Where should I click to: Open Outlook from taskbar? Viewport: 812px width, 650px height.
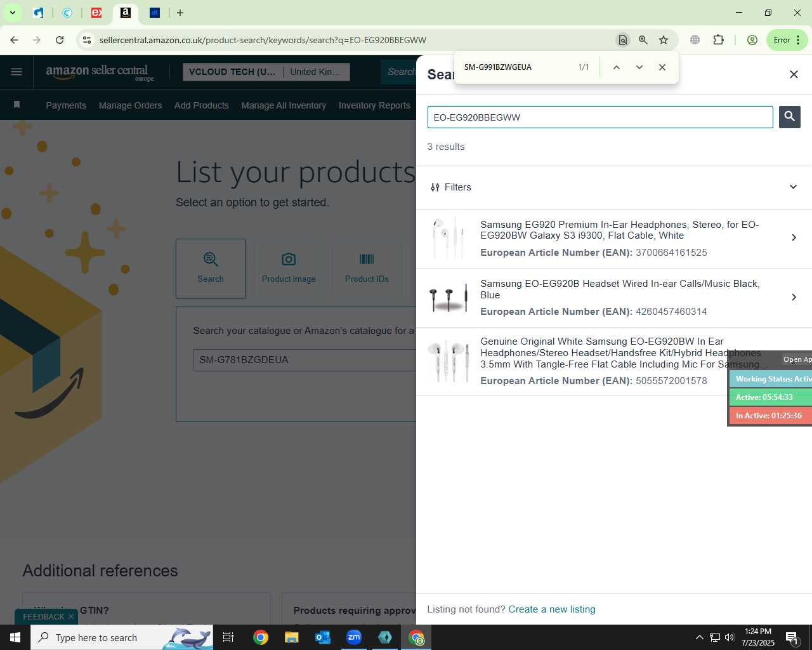point(323,637)
